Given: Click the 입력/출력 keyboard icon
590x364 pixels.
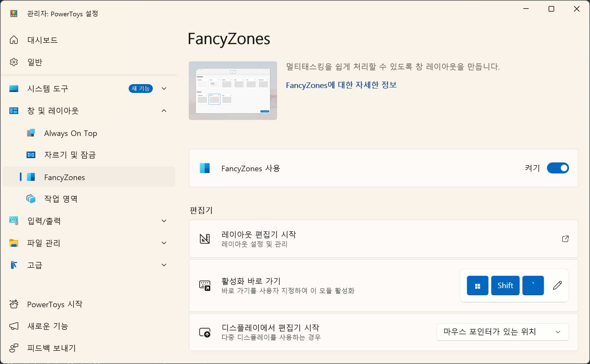Looking at the screenshot, I should 14,221.
